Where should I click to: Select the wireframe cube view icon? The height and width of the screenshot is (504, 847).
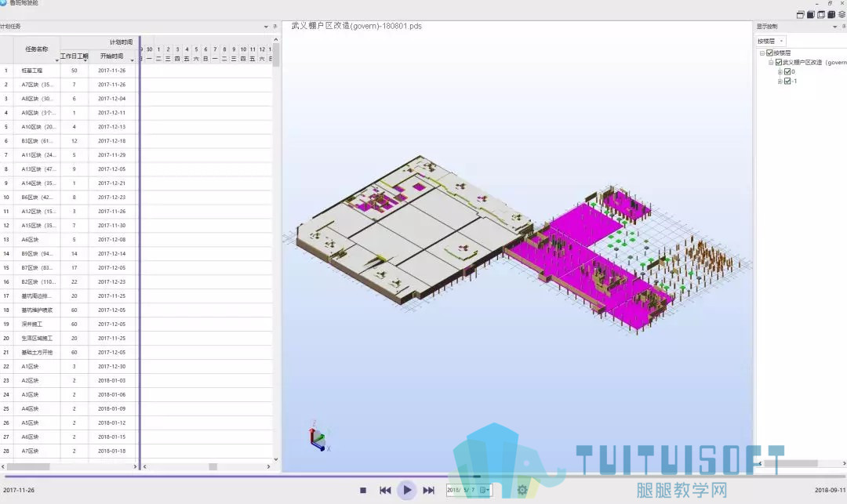click(821, 15)
